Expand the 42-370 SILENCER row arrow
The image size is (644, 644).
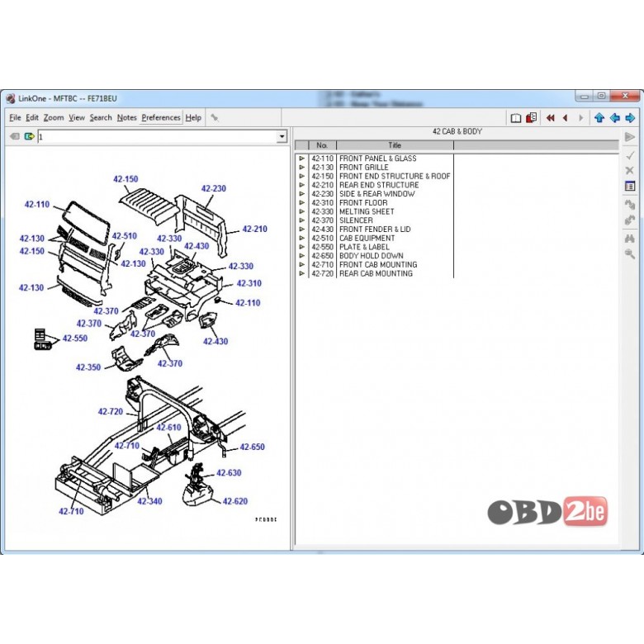302,220
